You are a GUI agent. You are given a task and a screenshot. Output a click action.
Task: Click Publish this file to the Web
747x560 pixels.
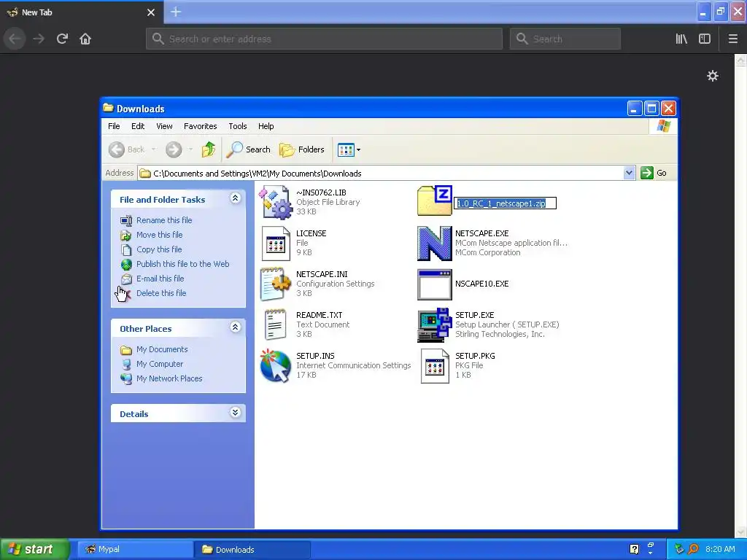point(182,264)
